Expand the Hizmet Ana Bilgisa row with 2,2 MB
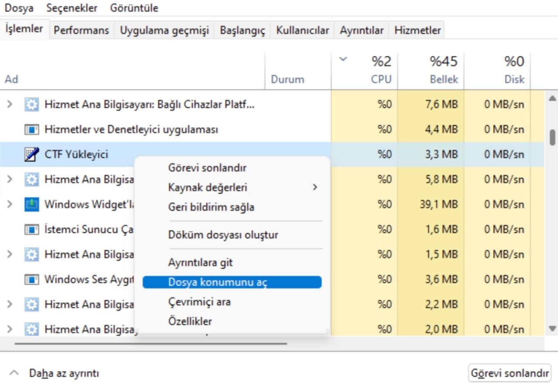The height and width of the screenshot is (392, 558). pyautogui.click(x=10, y=304)
